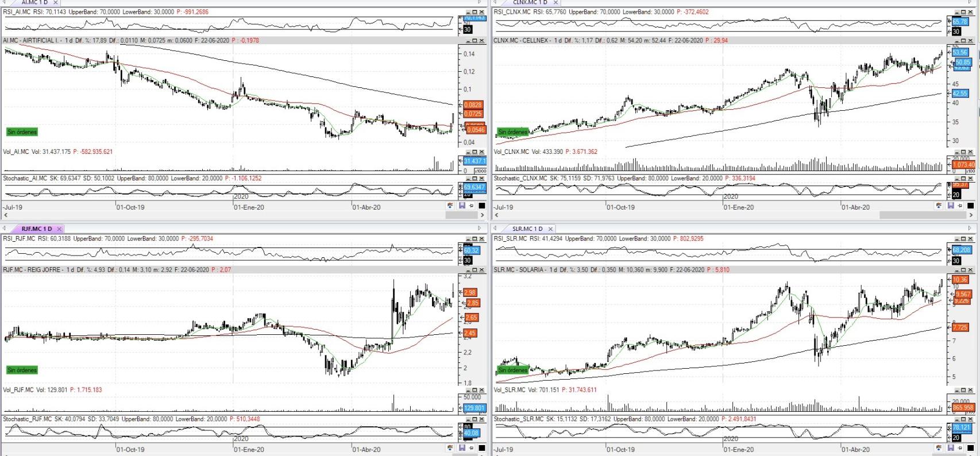Click the 2,65 price tag on the RJF.MC axis
The height and width of the screenshot is (456, 980).
[x=471, y=317]
